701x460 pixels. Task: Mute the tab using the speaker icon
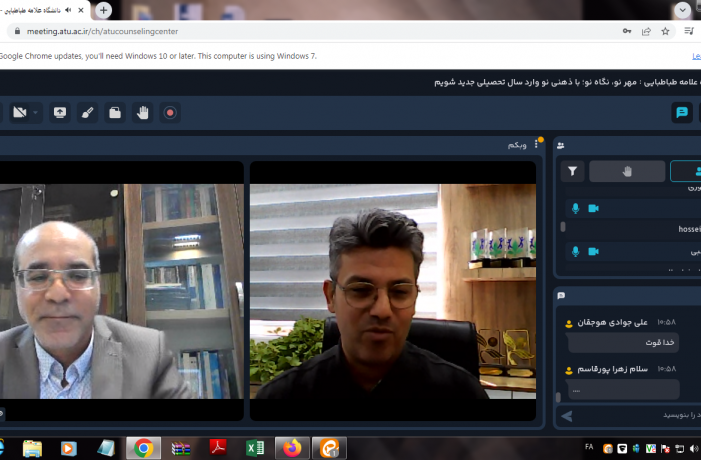[x=68, y=10]
